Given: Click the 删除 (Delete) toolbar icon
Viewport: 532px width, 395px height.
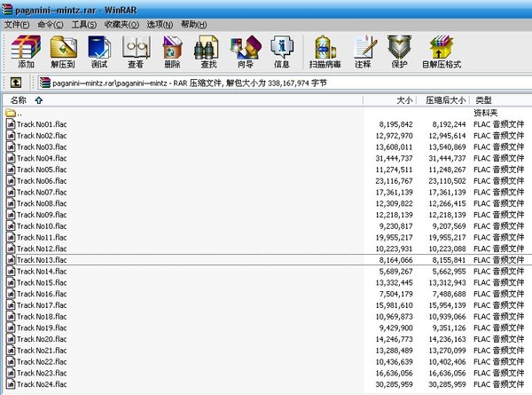Looking at the screenshot, I should coord(172,51).
